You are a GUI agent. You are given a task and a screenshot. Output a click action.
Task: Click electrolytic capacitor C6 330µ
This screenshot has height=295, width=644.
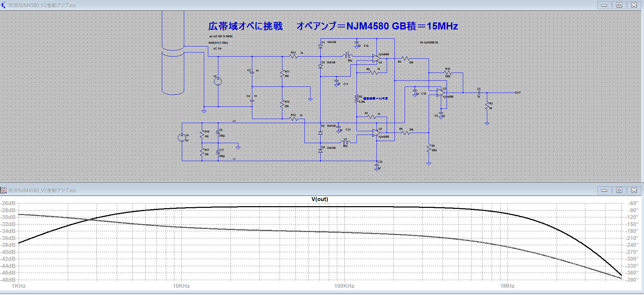218,133
